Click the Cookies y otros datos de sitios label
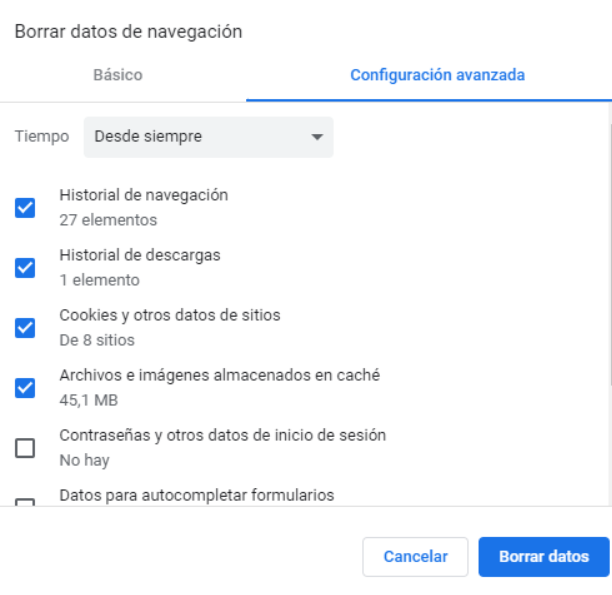The height and width of the screenshot is (595, 612). 170,315
